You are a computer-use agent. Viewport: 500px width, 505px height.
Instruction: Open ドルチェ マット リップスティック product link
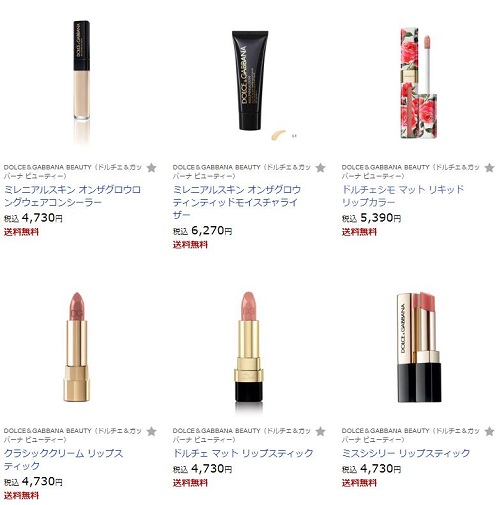pos(243,453)
